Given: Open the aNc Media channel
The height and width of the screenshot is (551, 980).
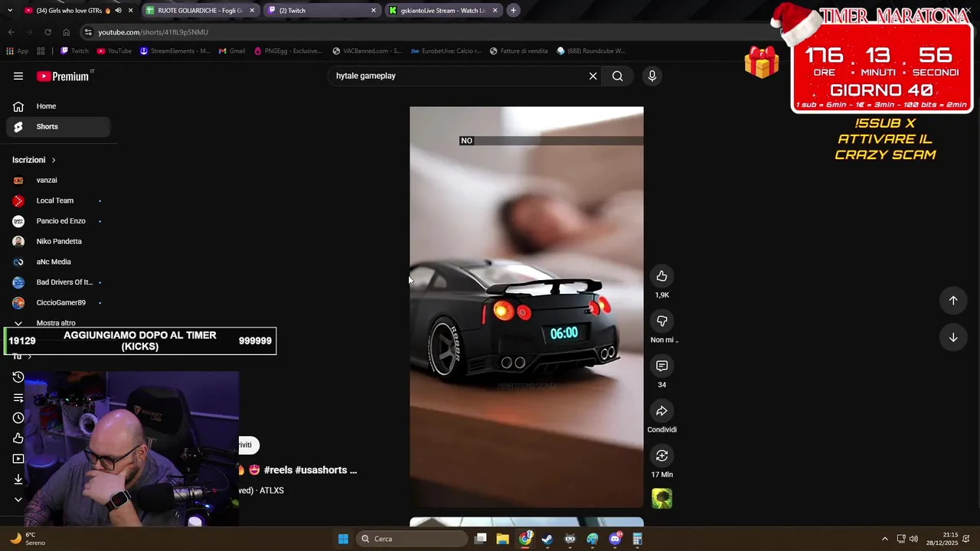Looking at the screenshot, I should 58,262.
